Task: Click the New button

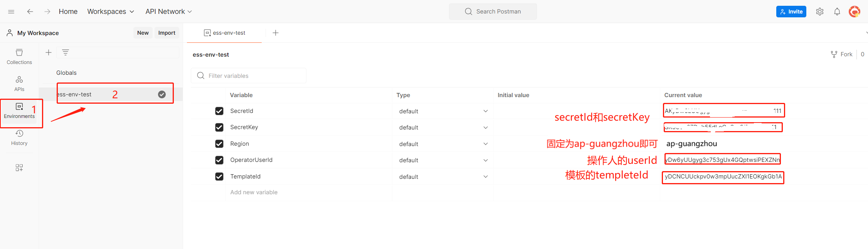Action: click(143, 33)
